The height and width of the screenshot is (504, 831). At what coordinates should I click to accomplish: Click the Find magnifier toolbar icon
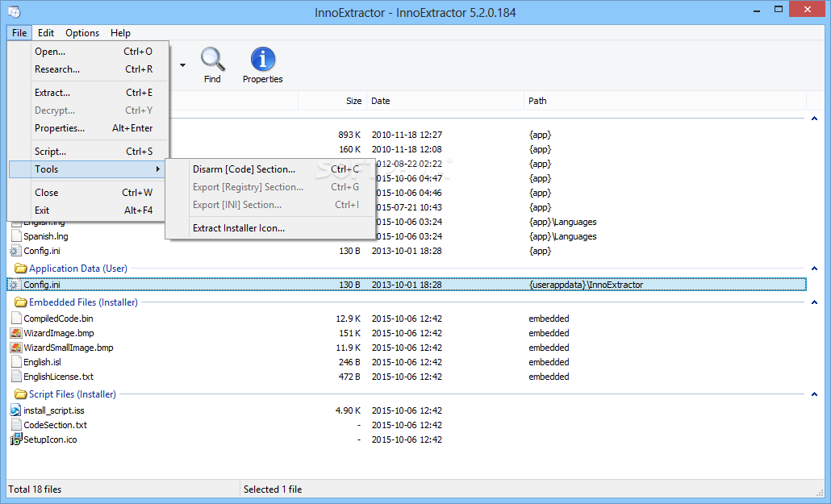click(212, 60)
